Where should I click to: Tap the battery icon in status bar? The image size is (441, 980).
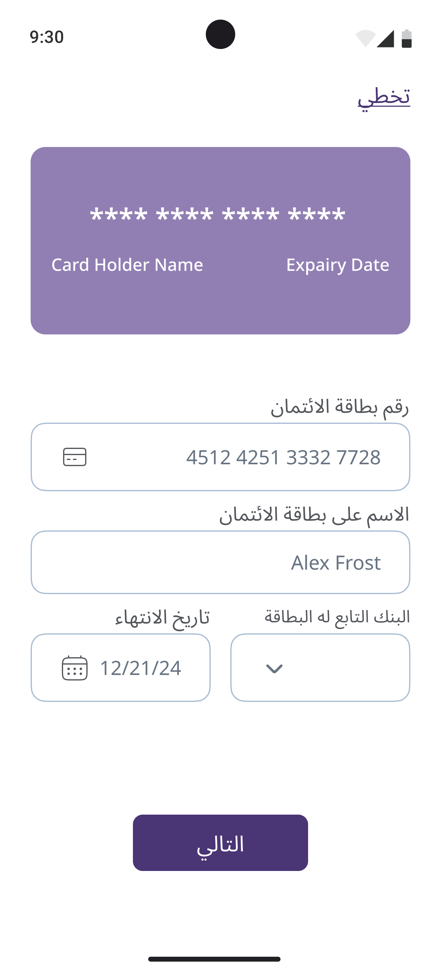tap(406, 38)
